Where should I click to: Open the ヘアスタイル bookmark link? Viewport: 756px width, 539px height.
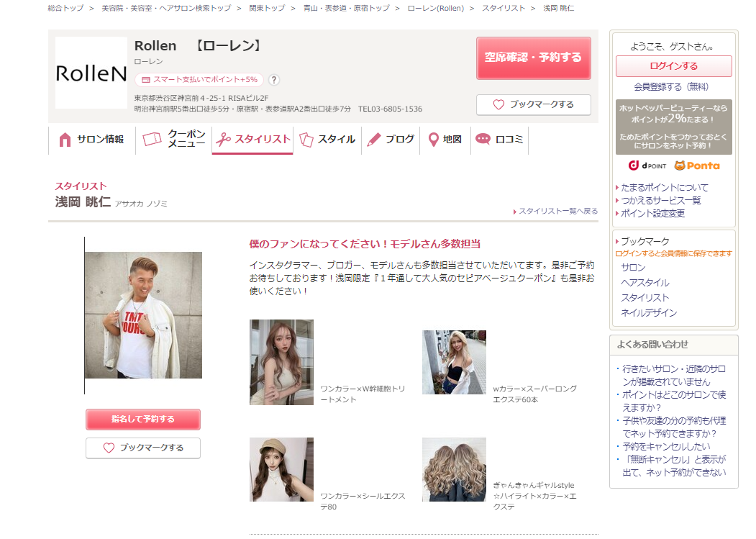(645, 283)
